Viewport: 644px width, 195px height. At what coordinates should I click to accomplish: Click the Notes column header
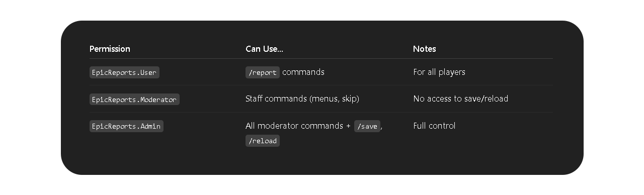click(424, 49)
